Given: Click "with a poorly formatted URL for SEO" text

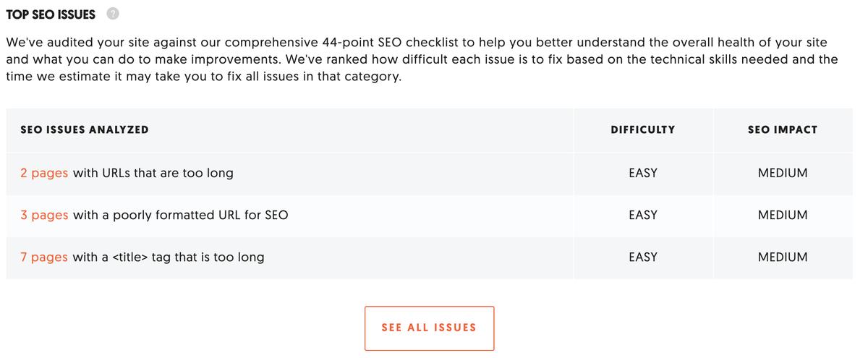Looking at the screenshot, I should tap(180, 216).
